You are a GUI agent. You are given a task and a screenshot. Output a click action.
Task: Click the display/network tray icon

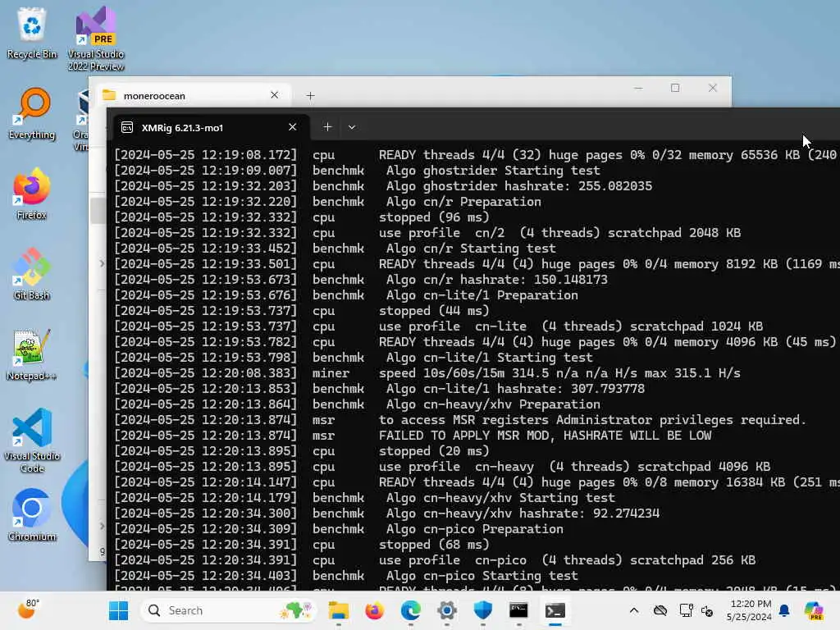[685, 610]
